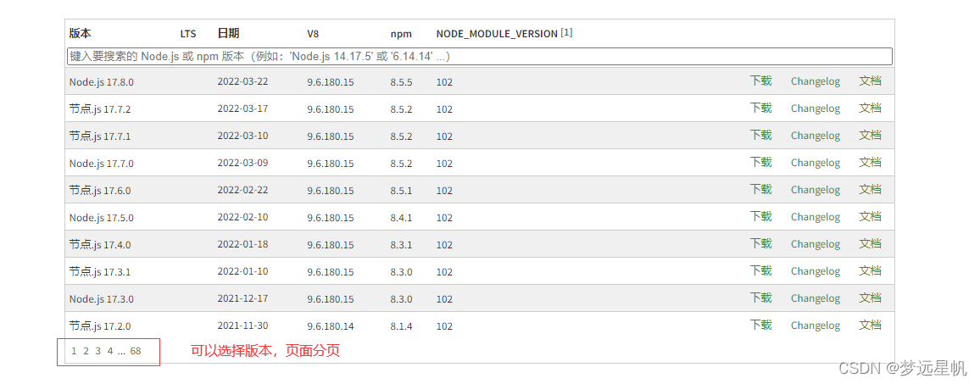
Task: Open Changelog for Node.js 17.8.0
Action: click(x=815, y=81)
